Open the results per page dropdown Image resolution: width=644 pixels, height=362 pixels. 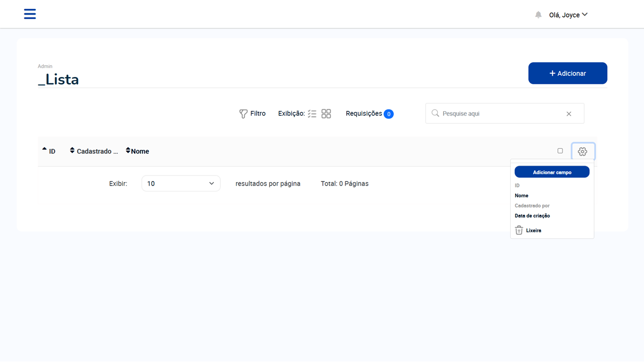[181, 184]
